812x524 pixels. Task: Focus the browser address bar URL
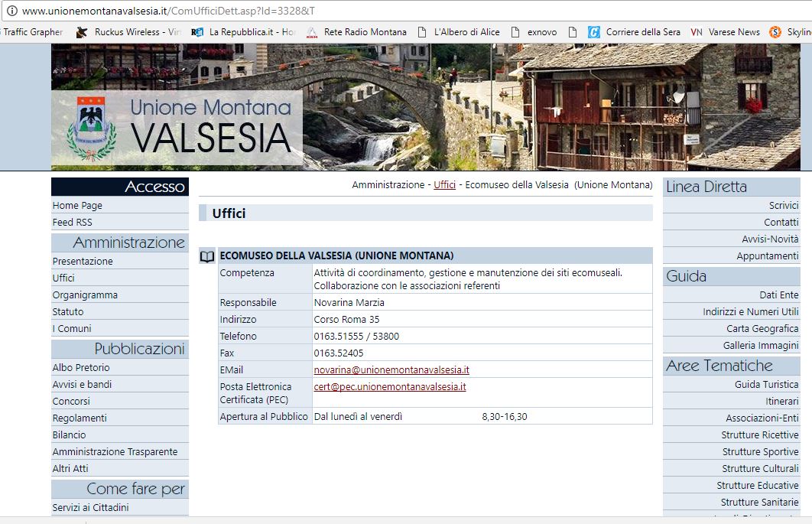pos(168,11)
